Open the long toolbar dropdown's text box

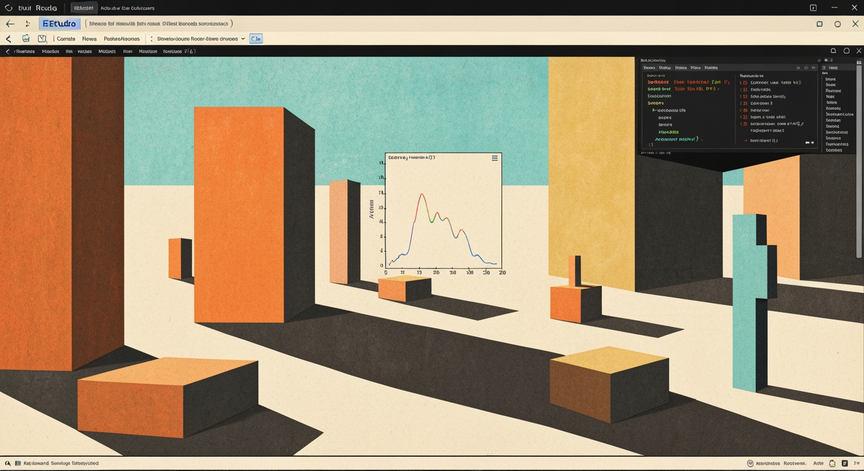pos(197,39)
